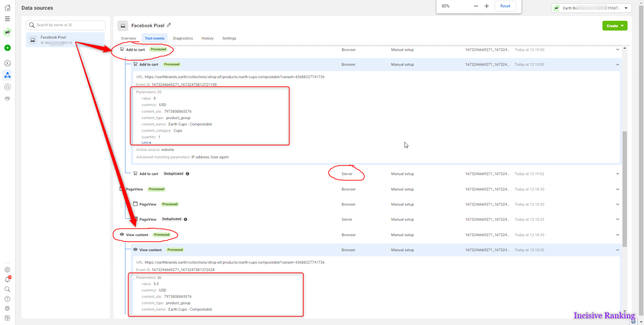
Task: Click the page icon of Deduplicated PageView row
Action: coord(135,219)
